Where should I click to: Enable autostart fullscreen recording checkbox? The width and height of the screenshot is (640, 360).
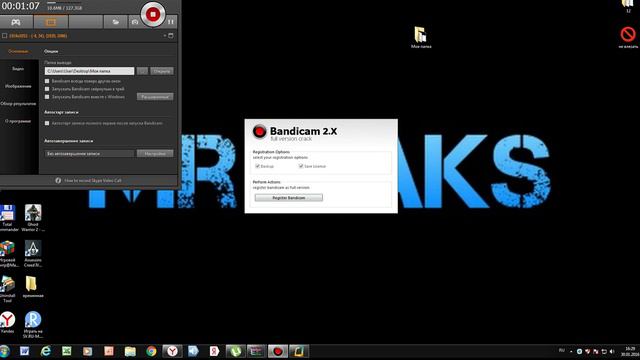point(47,123)
